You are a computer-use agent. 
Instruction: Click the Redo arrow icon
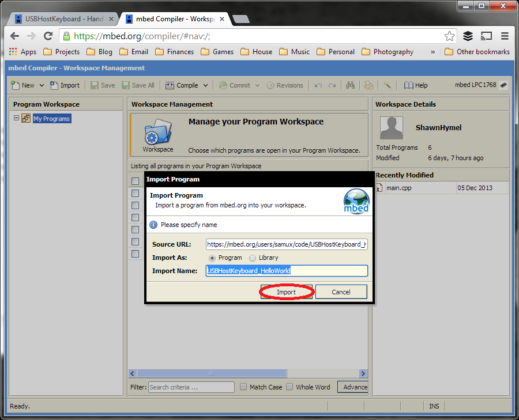(x=332, y=86)
